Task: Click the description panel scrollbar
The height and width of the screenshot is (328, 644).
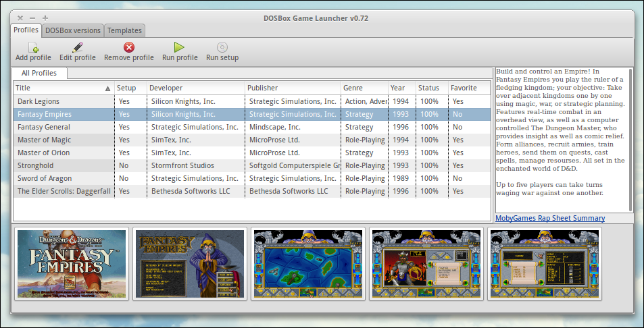Action: coord(630,140)
